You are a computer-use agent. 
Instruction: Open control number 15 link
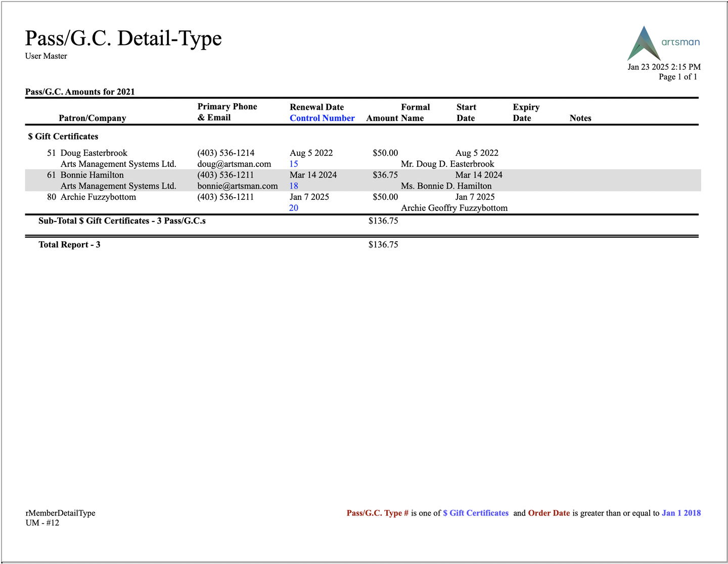[x=294, y=164]
